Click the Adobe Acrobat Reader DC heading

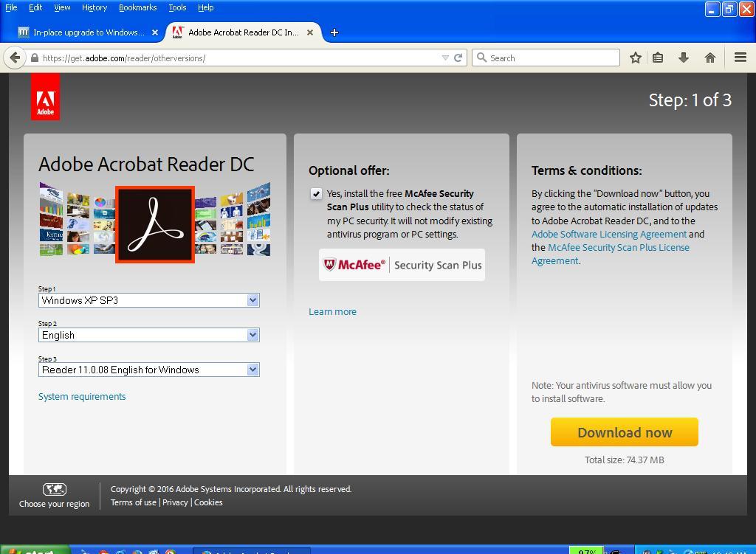click(147, 165)
